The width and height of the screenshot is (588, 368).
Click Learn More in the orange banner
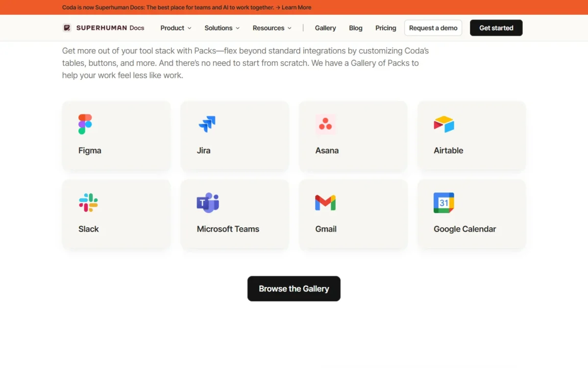click(296, 7)
